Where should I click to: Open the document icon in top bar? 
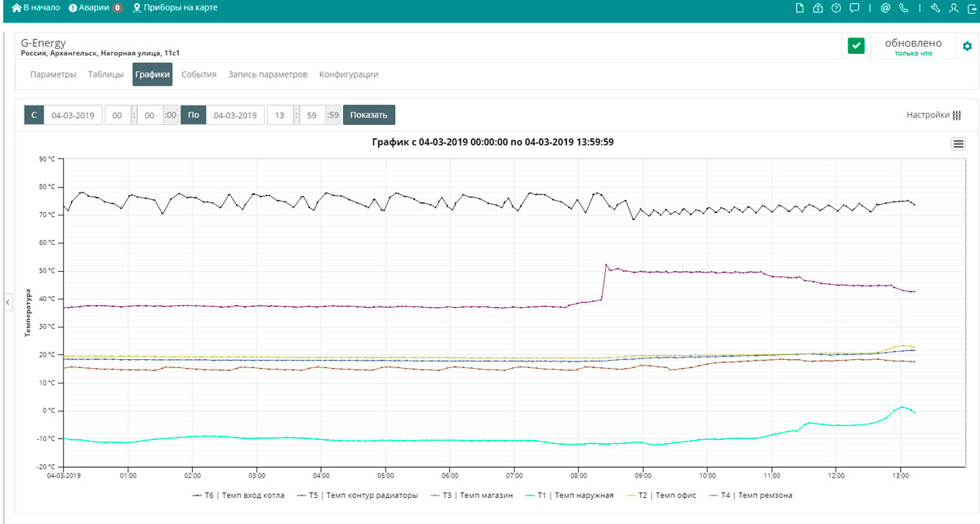pyautogui.click(x=800, y=8)
